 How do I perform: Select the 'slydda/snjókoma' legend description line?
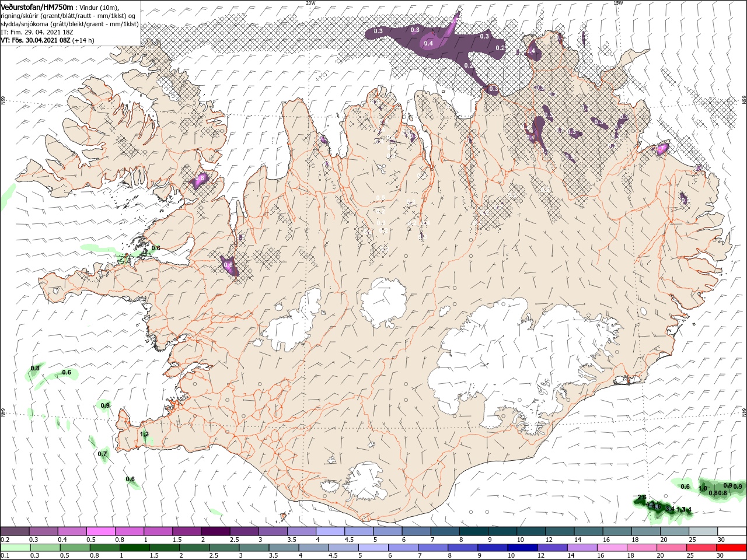[x=69, y=24]
